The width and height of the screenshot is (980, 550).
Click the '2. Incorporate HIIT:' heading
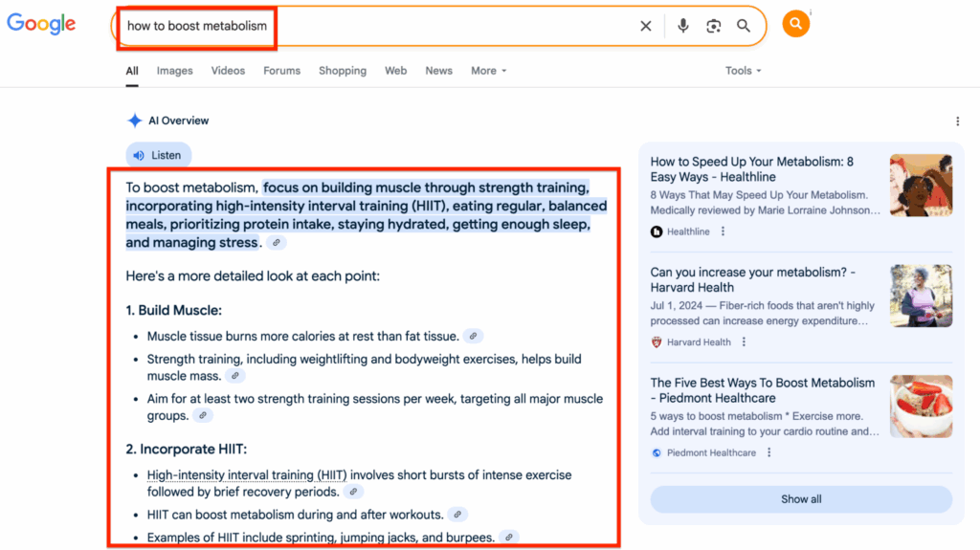click(187, 449)
